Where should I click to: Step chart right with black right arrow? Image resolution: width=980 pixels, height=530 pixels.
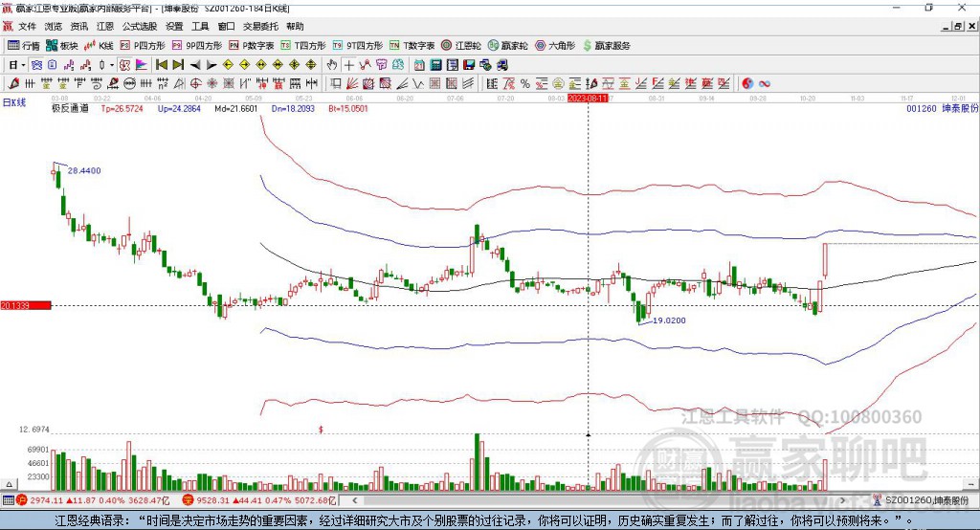pyautogui.click(x=212, y=65)
